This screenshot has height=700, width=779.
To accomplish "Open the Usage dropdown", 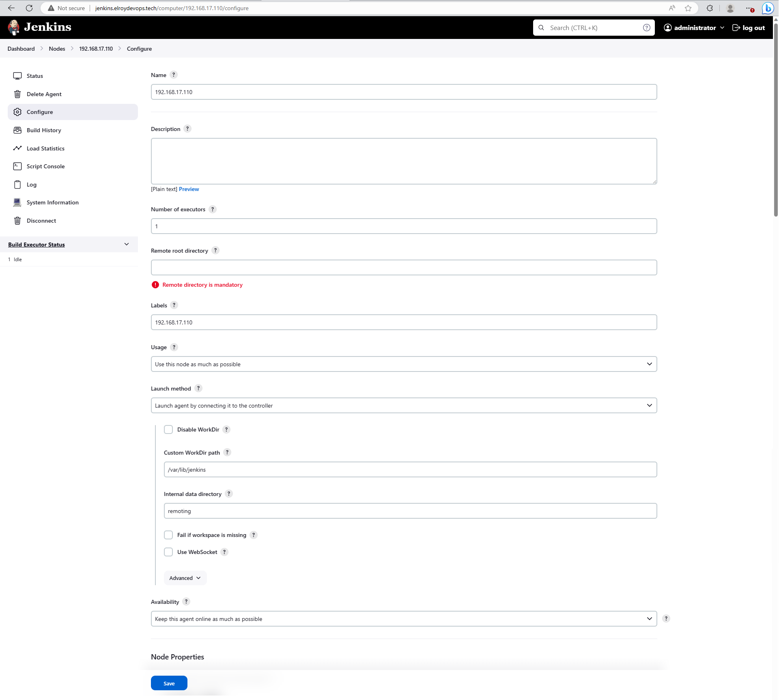I will (x=404, y=364).
